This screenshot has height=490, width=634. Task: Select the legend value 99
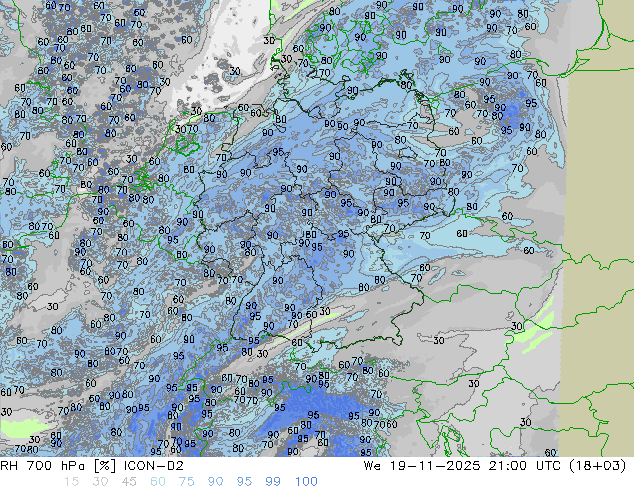[x=273, y=482]
